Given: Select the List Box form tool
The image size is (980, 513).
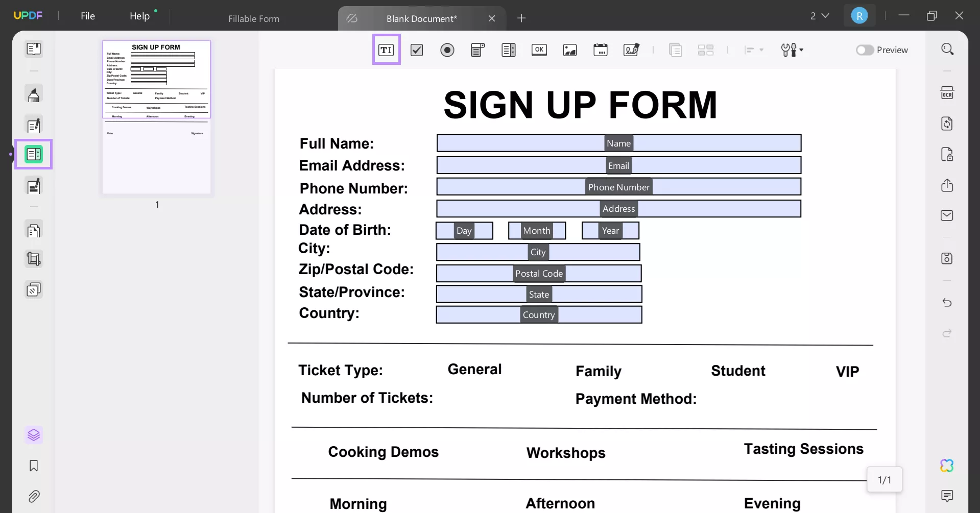Looking at the screenshot, I should 509,50.
